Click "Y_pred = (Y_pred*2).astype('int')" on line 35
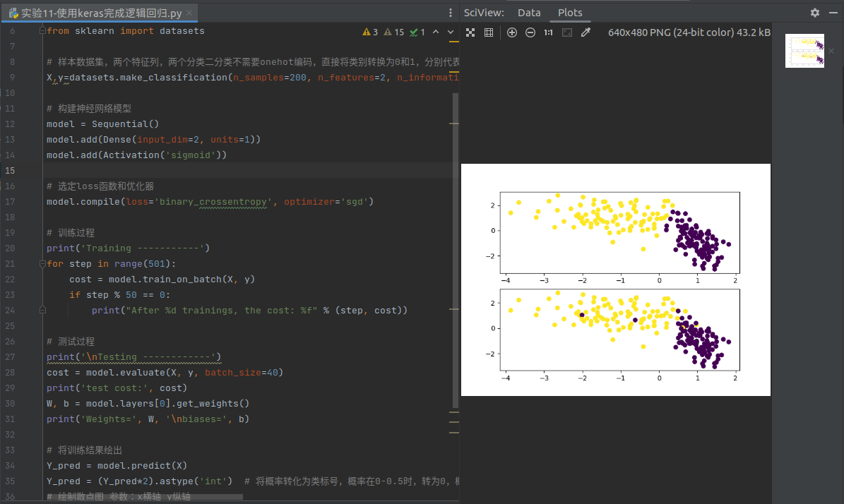 click(x=139, y=481)
